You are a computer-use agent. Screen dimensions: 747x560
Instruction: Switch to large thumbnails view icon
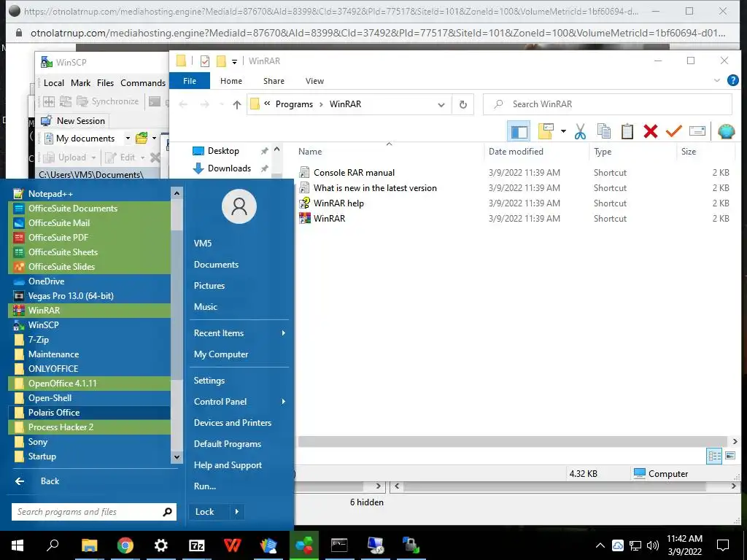click(729, 456)
